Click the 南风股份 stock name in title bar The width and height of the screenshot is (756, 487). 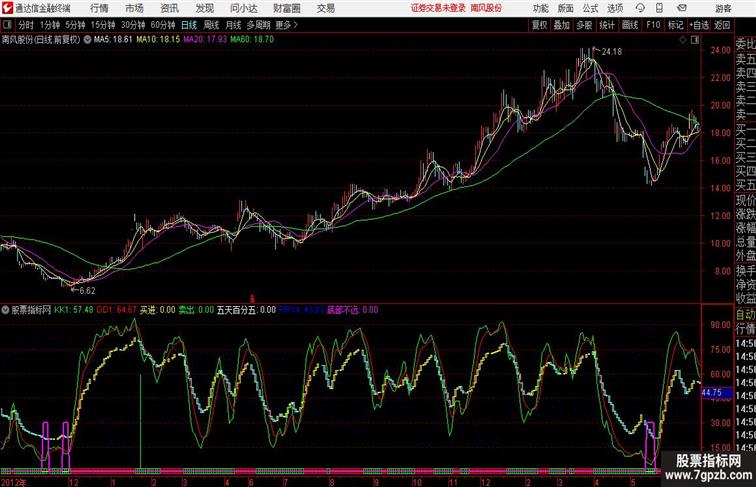click(x=486, y=8)
